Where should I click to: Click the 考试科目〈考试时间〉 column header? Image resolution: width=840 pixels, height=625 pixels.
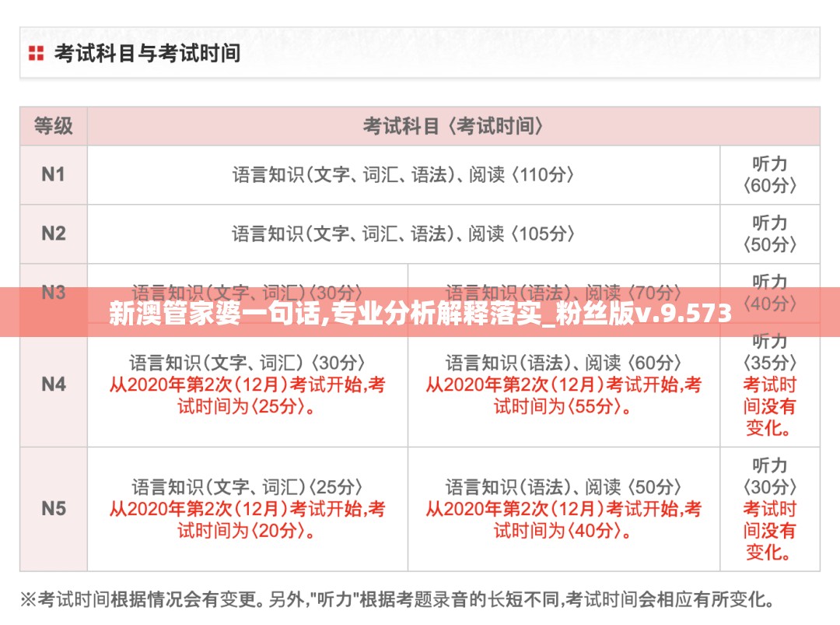pos(453,126)
